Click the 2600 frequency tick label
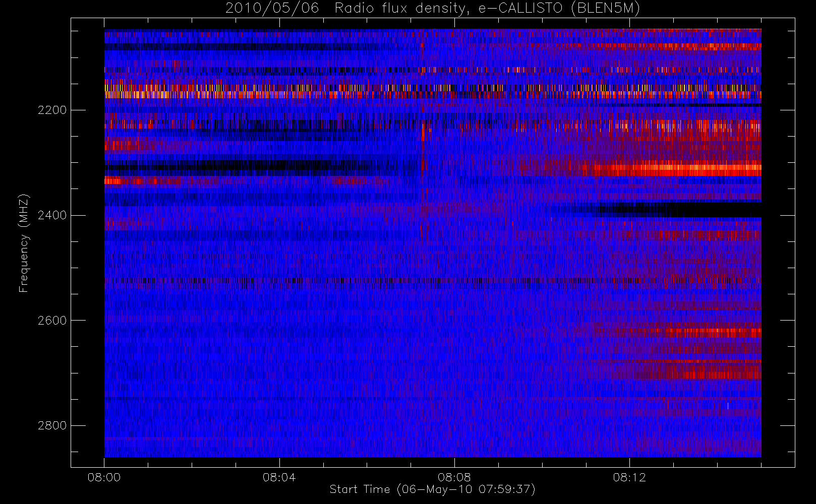 [52, 321]
